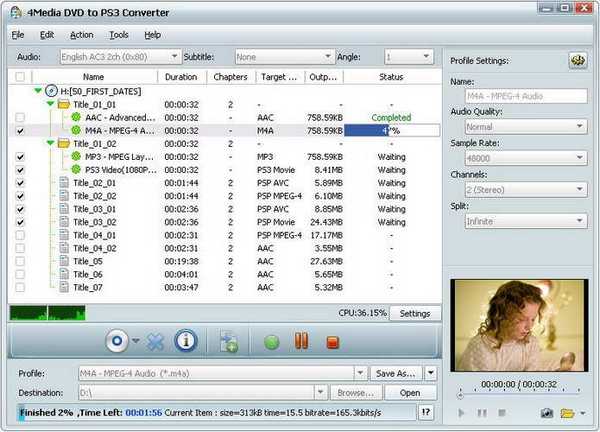Screen dimensions: 600x432
Task: Open the info properties icon
Action: [186, 341]
